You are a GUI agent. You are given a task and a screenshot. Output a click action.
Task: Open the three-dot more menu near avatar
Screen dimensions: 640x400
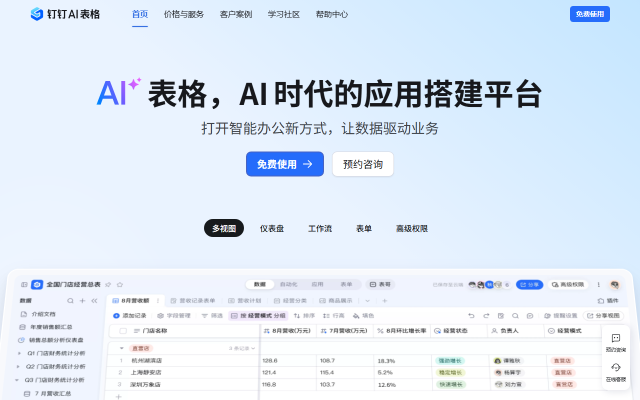coord(599,284)
